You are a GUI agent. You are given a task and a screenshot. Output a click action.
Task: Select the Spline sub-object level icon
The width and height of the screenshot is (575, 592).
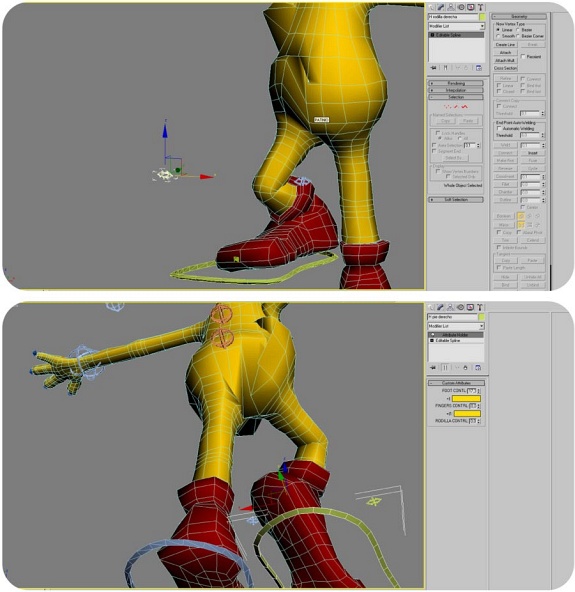[464, 107]
